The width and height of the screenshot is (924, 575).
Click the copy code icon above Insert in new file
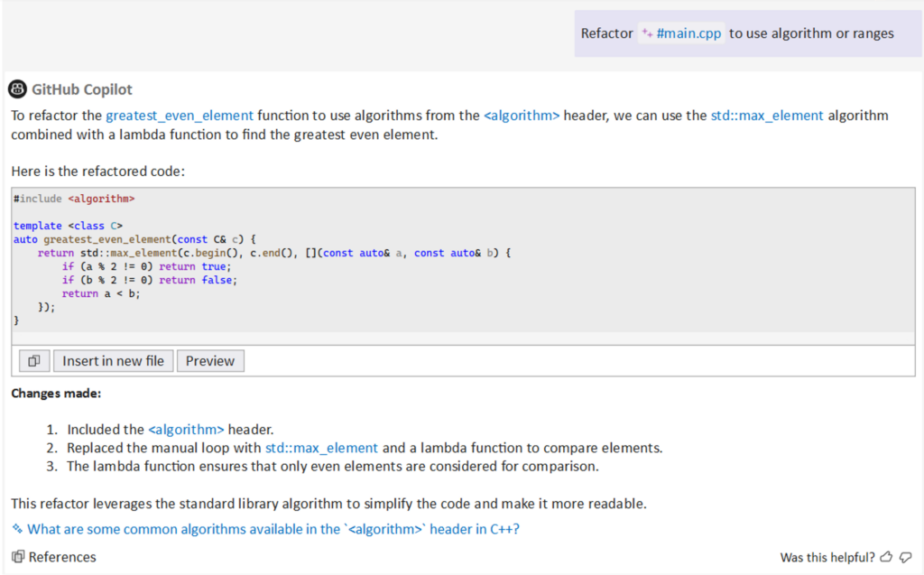(33, 360)
